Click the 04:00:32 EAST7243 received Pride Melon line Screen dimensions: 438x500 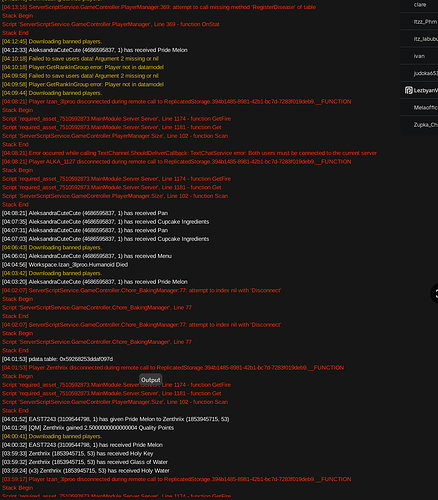(x=82, y=445)
